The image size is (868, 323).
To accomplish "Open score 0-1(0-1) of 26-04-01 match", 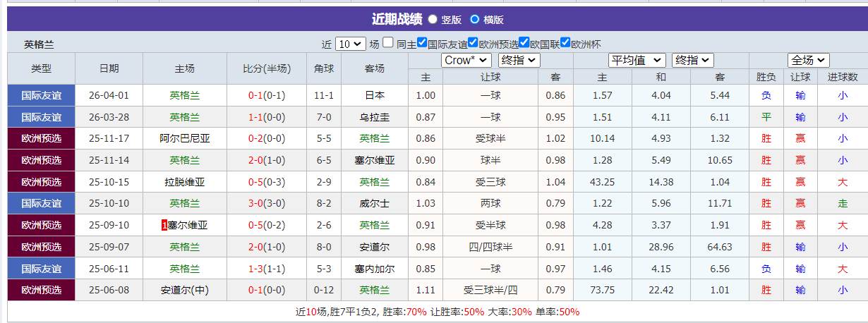I will (x=267, y=95).
